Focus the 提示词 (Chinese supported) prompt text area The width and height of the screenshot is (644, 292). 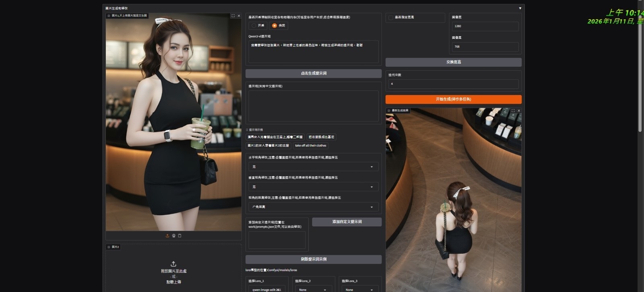point(314,106)
